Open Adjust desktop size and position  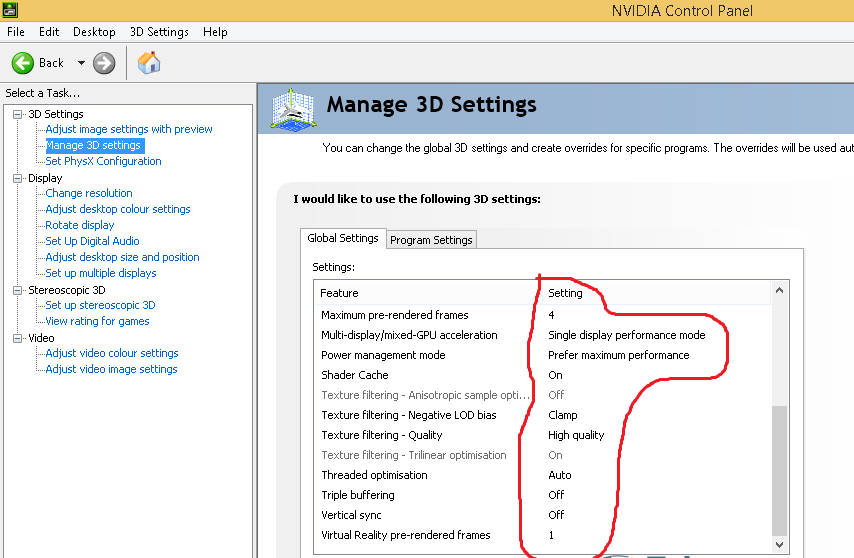[x=122, y=257]
